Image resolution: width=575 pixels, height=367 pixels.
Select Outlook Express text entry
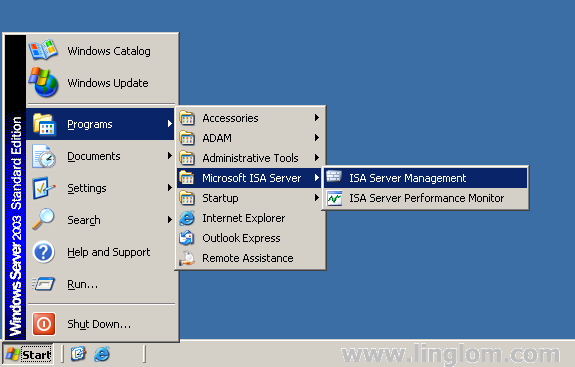[x=241, y=238]
